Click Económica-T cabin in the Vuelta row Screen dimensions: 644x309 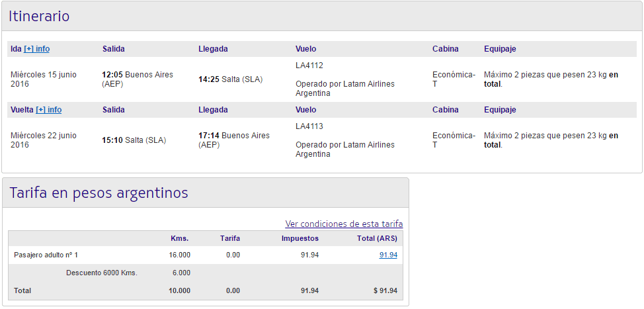[454, 140]
